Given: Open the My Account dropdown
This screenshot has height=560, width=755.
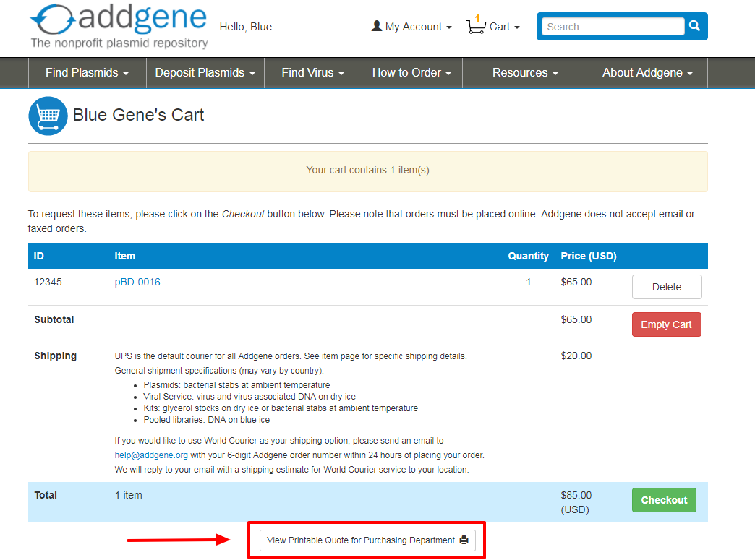Looking at the screenshot, I should 411,27.
